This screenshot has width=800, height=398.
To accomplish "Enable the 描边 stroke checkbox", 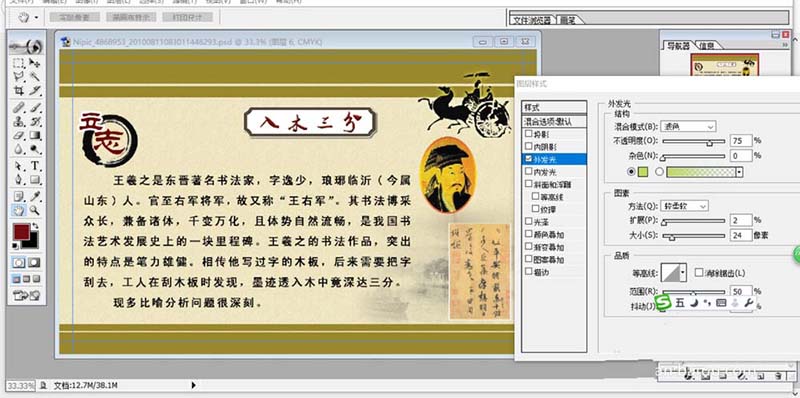I will [529, 272].
